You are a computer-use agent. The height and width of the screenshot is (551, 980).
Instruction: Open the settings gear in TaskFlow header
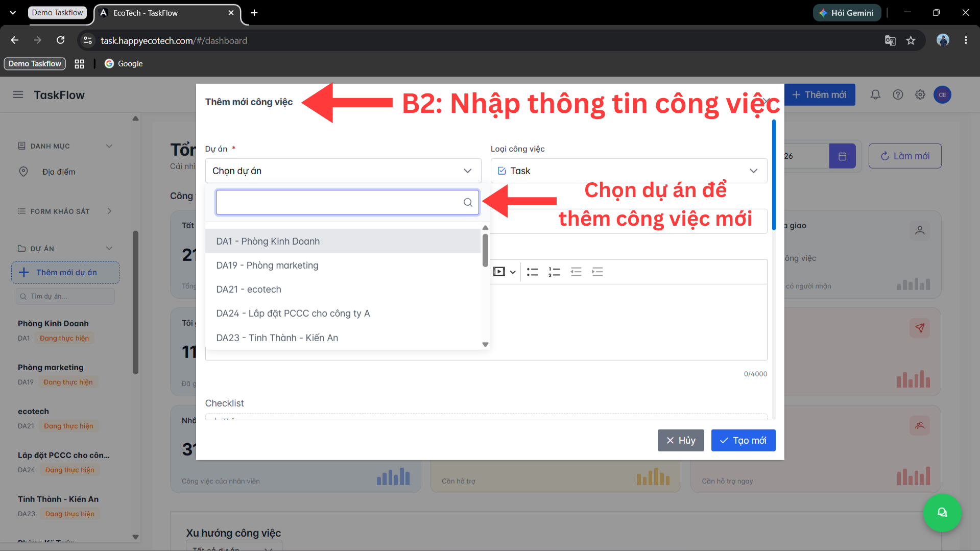920,95
